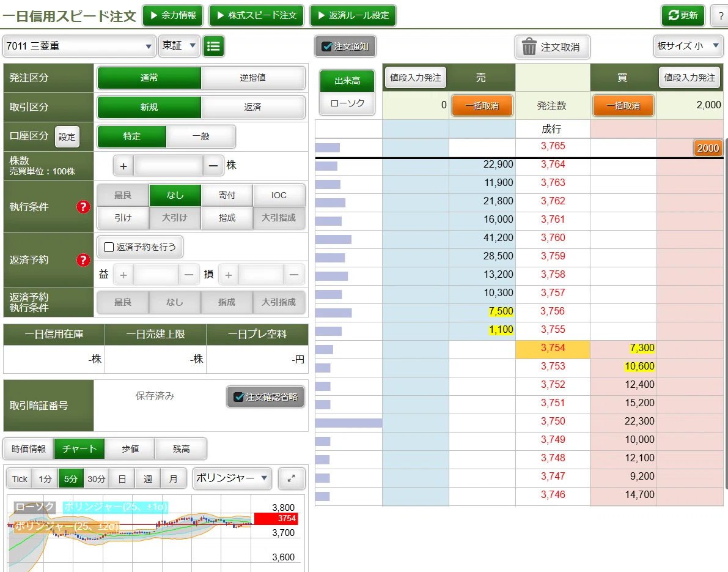
Task: Click sell-side 一括取消 button
Action: [482, 105]
